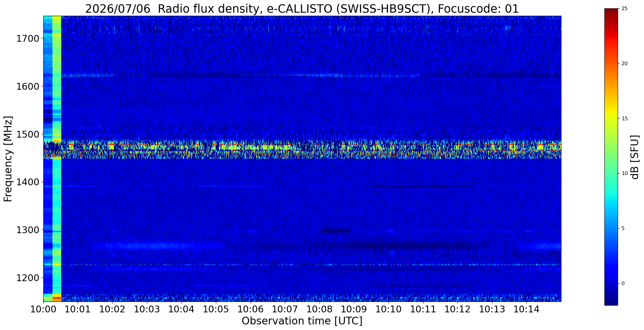
Task: Click the 10:13 time tick label
Action: pyautogui.click(x=492, y=309)
